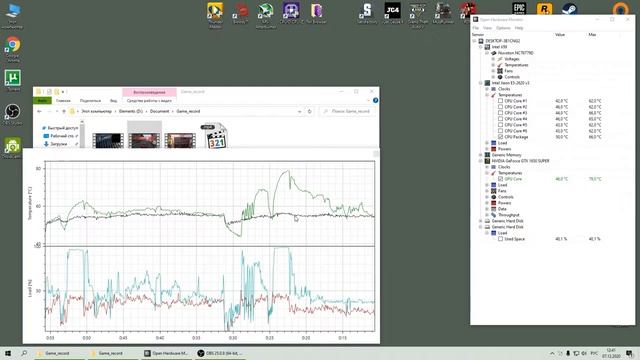This screenshot has width=640, height=360.
Task: Open the Epic Games launcher desktop icon
Action: tap(519, 8)
